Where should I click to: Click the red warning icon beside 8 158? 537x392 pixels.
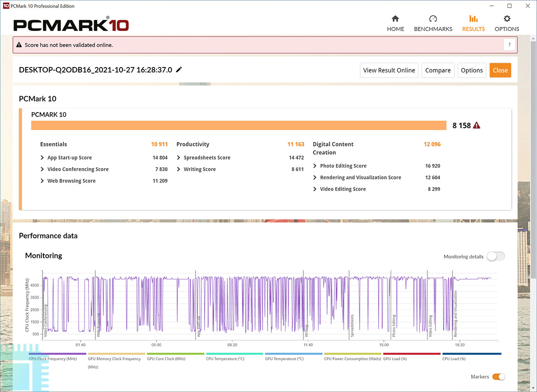coord(477,125)
